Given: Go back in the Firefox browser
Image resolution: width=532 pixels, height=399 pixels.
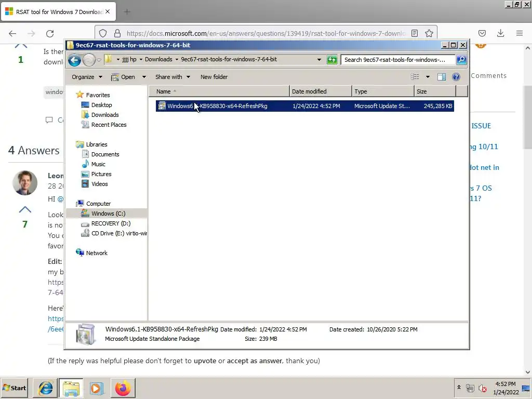Looking at the screenshot, I should pos(12,33).
